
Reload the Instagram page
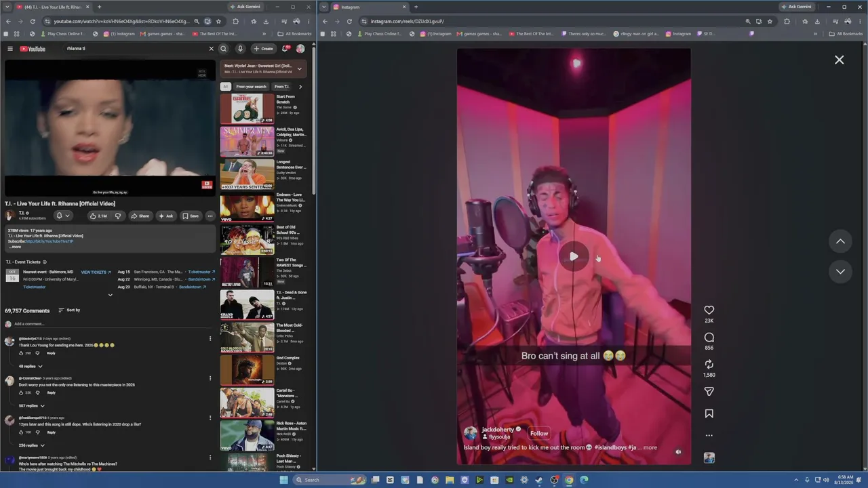coord(349,21)
